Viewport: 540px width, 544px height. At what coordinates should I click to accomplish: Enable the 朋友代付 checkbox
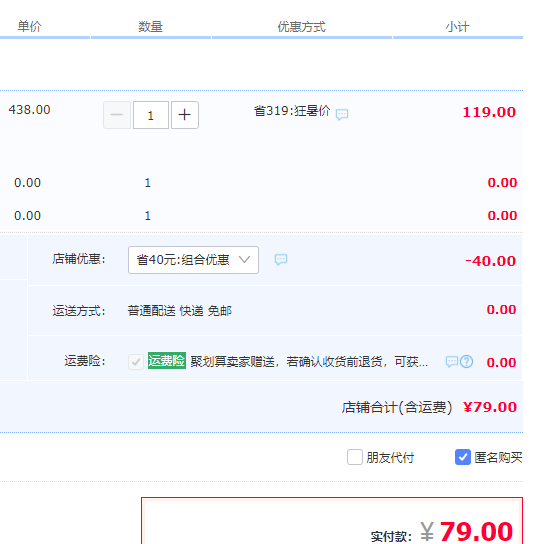pos(355,457)
